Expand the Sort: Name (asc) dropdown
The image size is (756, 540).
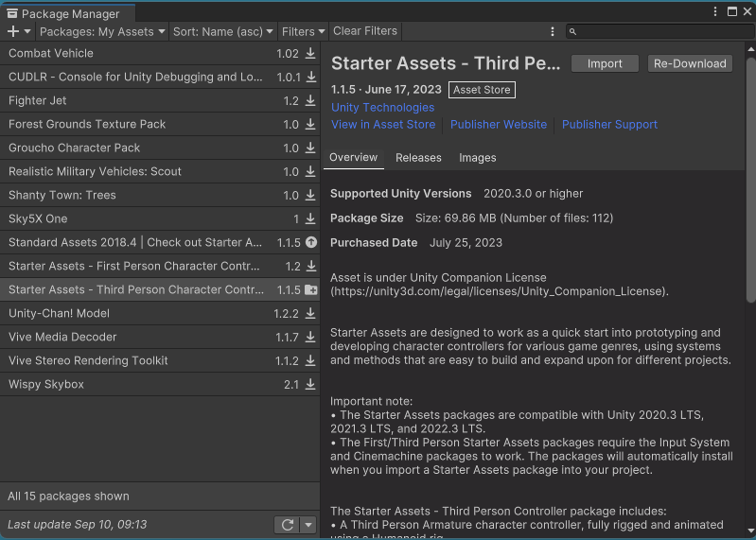pos(223,31)
